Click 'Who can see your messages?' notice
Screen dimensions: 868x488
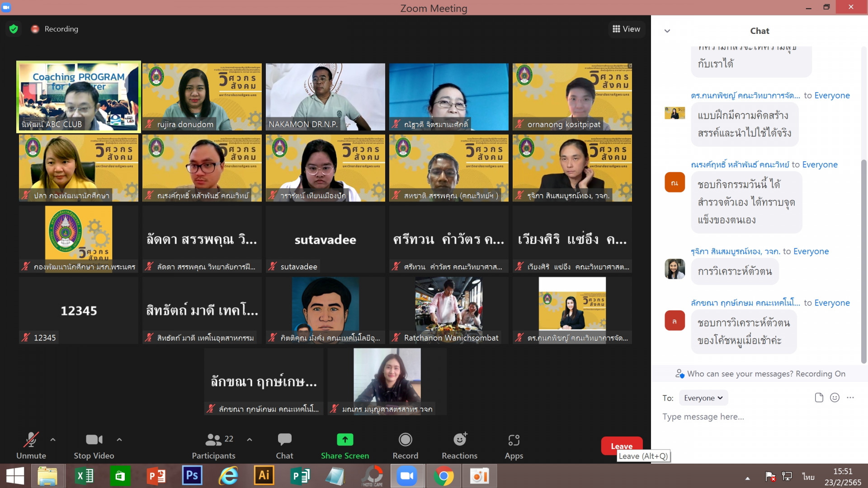[759, 374]
